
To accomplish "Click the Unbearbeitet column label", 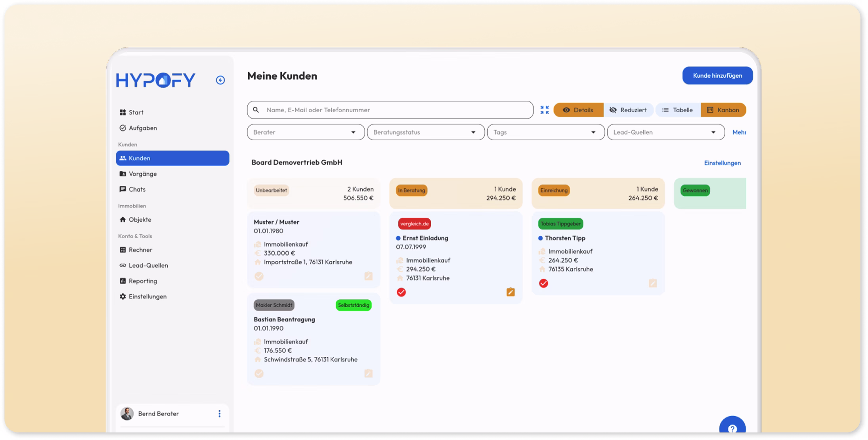I will (x=271, y=190).
